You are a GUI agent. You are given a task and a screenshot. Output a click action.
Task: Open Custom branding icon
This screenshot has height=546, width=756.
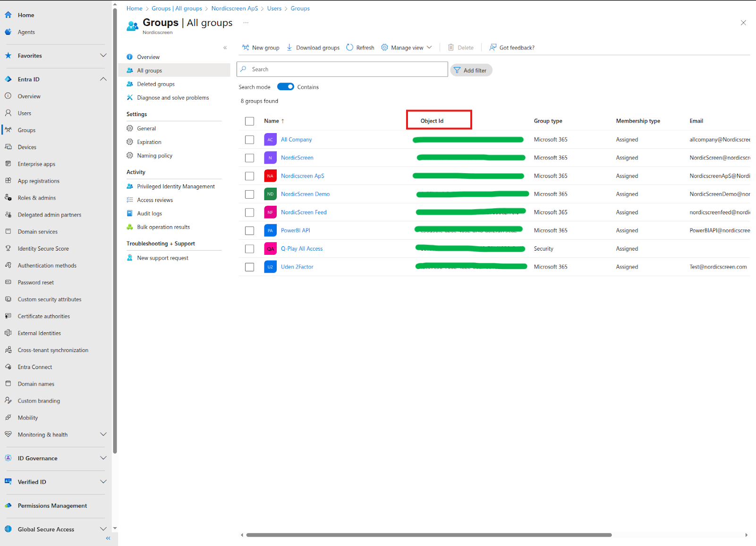click(8, 401)
